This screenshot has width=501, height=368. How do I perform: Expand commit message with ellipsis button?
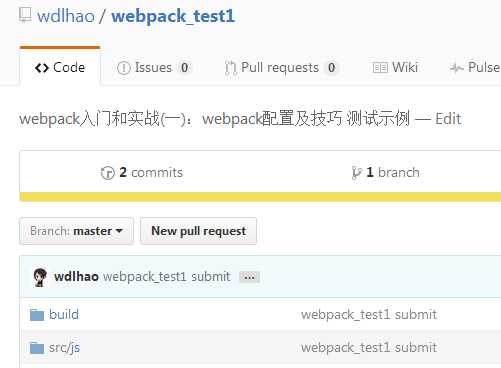click(249, 277)
